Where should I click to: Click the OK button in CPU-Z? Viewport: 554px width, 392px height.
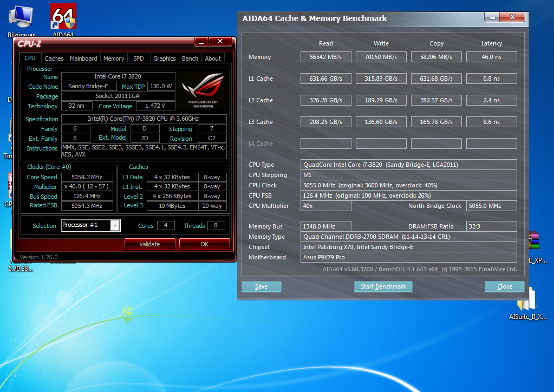(205, 244)
